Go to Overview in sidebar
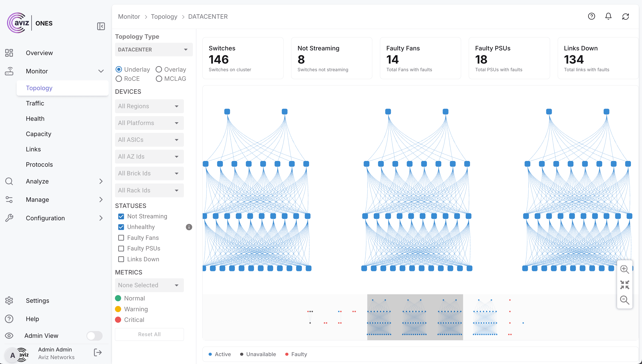Screen dimensions: 642x364 [x=39, y=53]
